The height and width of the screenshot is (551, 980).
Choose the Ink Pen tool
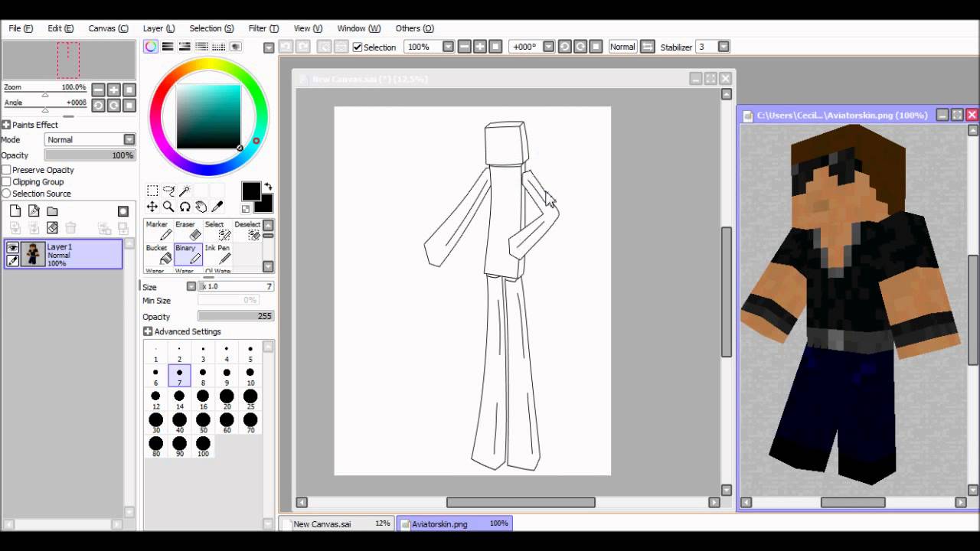[x=218, y=254]
